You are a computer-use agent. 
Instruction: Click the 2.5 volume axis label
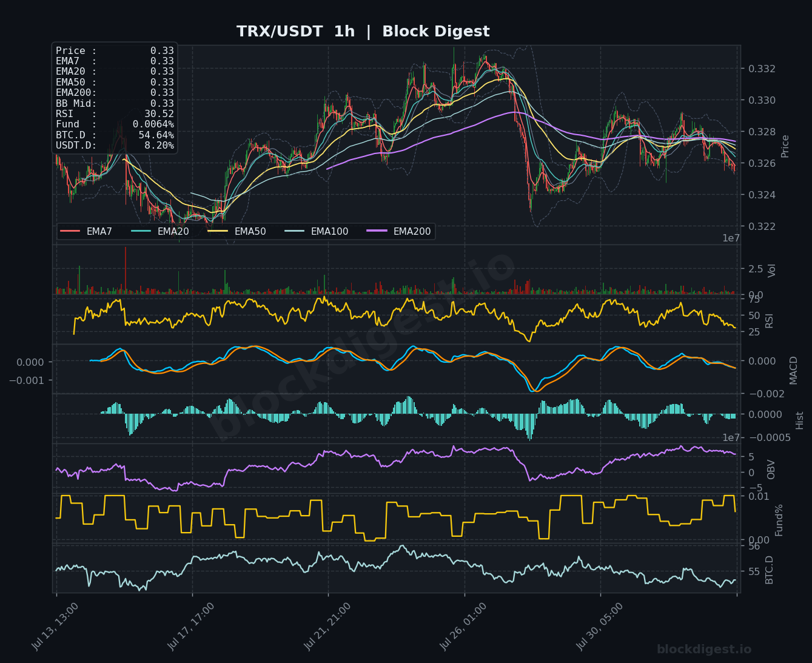click(x=756, y=269)
